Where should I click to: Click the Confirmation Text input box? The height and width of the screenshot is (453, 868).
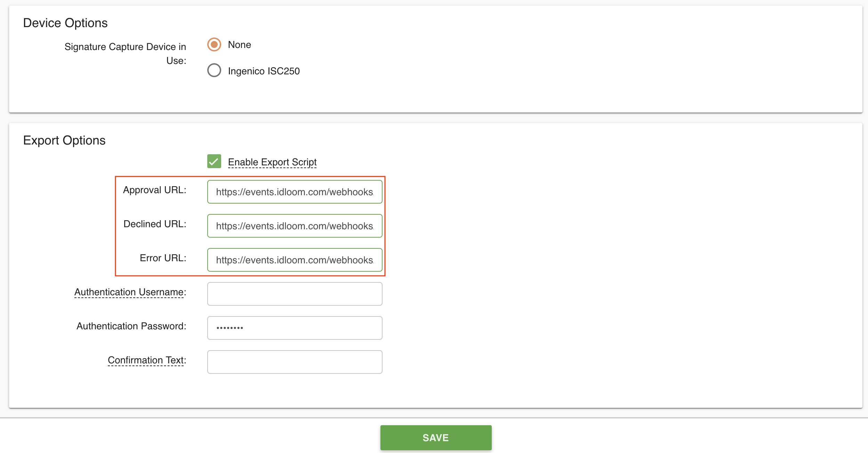point(295,362)
